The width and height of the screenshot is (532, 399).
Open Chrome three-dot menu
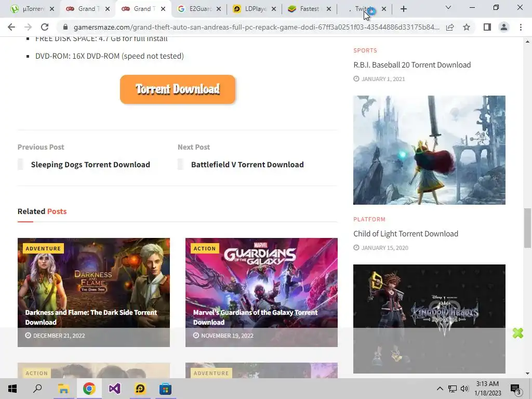pos(521,27)
